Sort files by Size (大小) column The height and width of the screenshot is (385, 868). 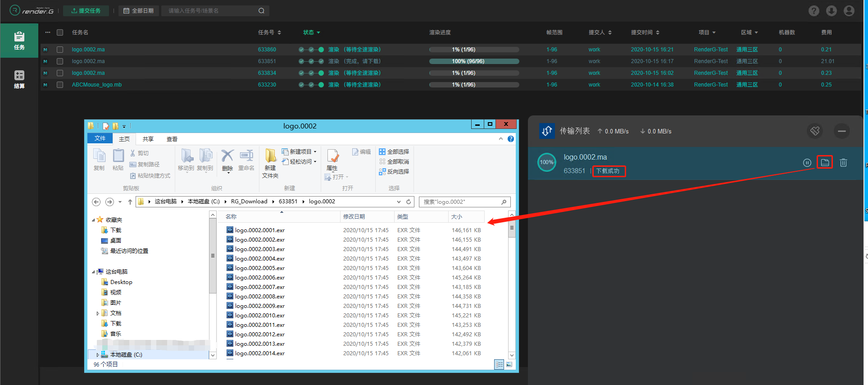pyautogui.click(x=466, y=217)
